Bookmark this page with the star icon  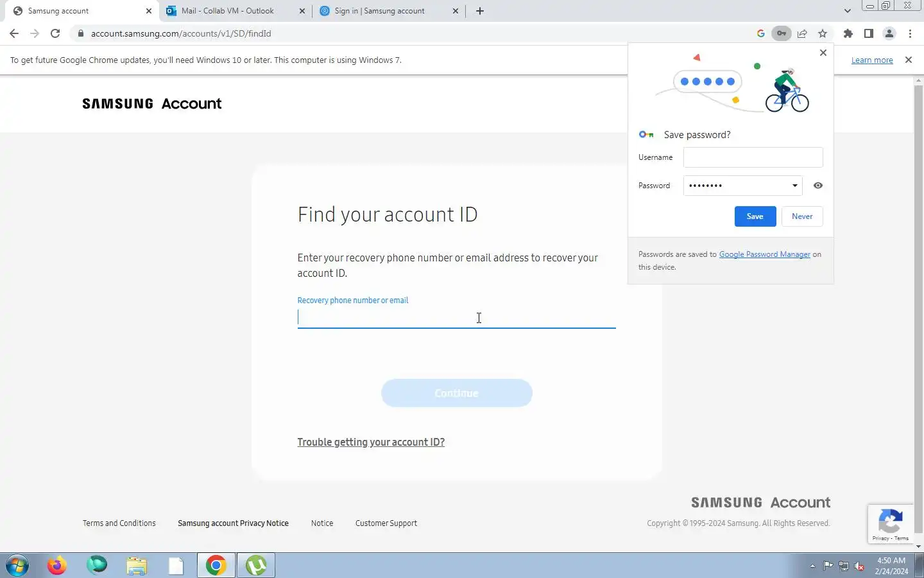point(823,33)
